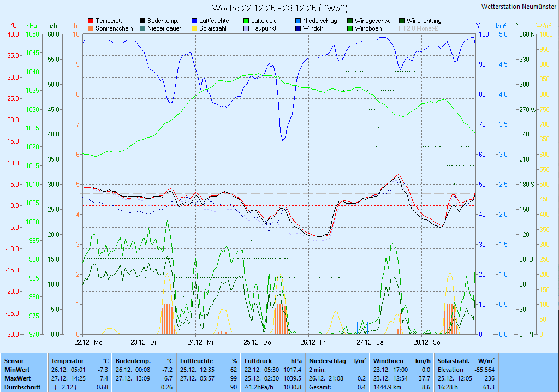
Task: Select the Temperatur column header in table
Action: pos(67,361)
